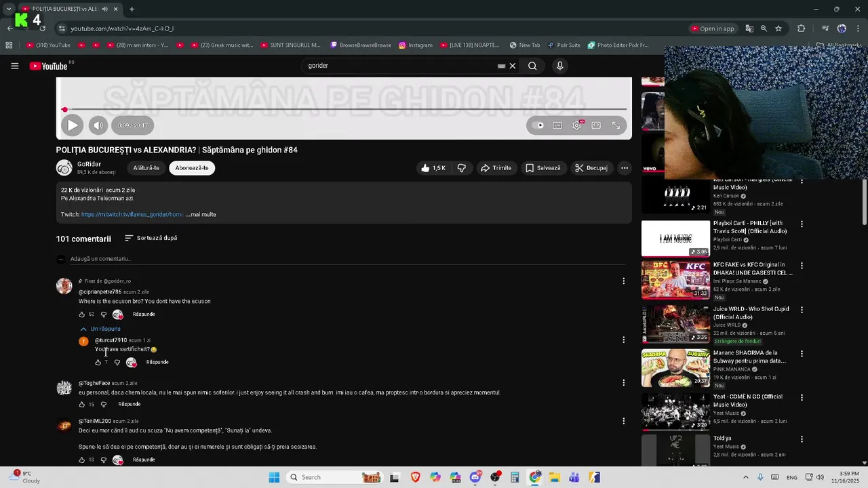Mute the tab via its speaker icon
Image resolution: width=868 pixels, height=488 pixels.
click(104, 9)
